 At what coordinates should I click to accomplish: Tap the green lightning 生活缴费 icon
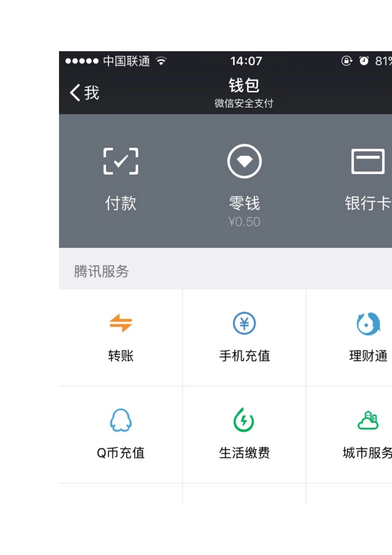(x=244, y=420)
